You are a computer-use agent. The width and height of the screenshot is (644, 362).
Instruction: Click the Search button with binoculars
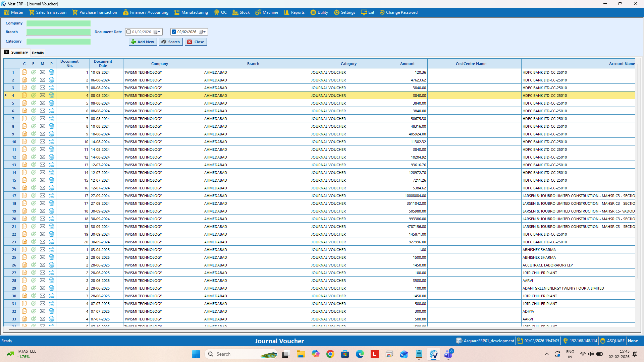(171, 42)
